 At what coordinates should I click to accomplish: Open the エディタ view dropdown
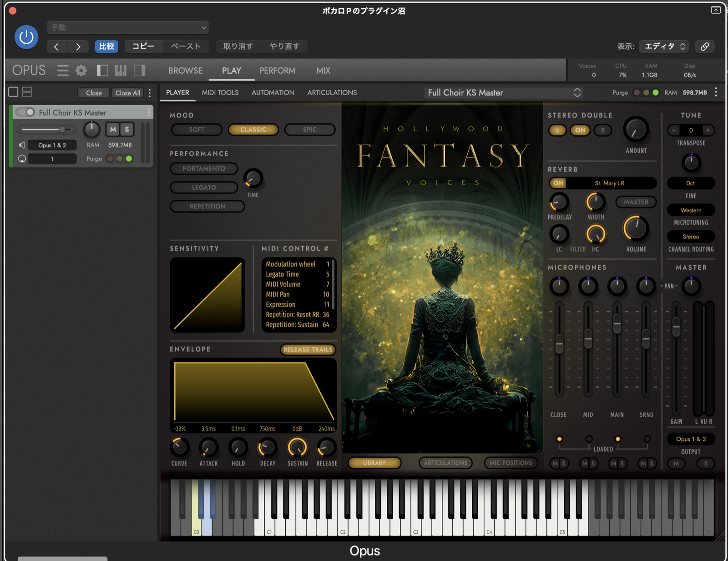[x=664, y=46]
